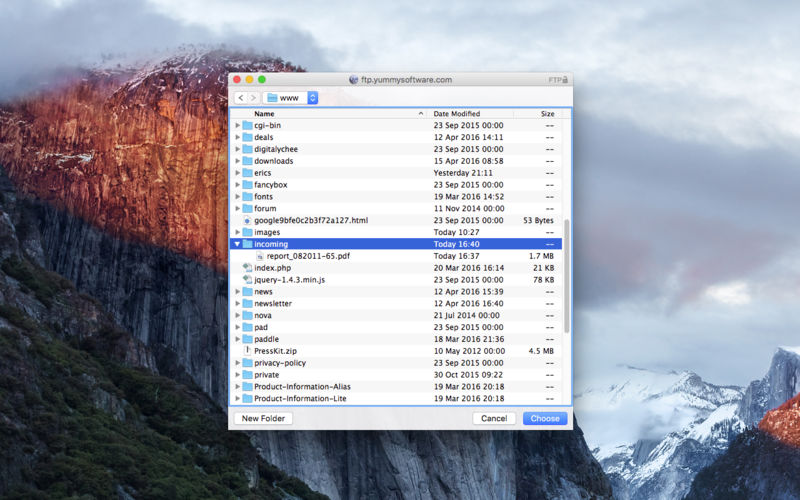Open the www path dropdown
Image resolution: width=800 pixels, height=500 pixels.
tap(291, 97)
